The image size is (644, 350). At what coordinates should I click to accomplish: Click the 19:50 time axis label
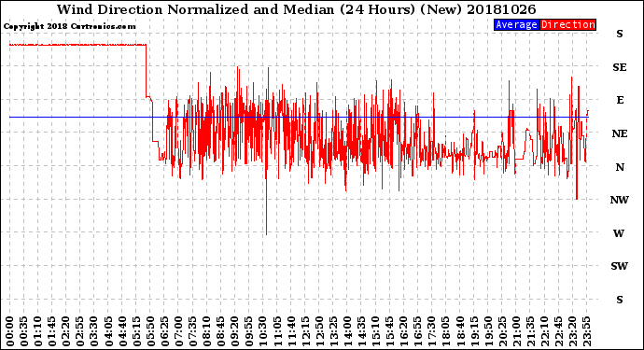[487, 331]
